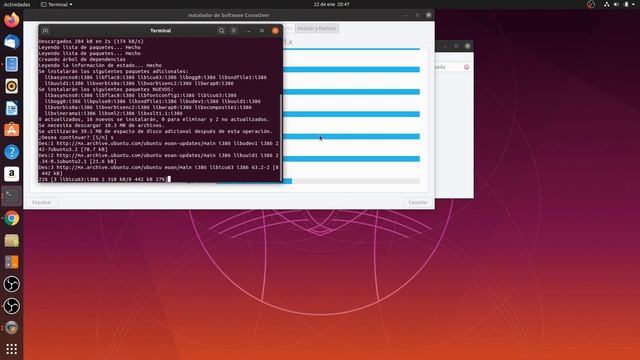Close the Terminal window
This screenshot has height=360, width=640.
point(275,31)
